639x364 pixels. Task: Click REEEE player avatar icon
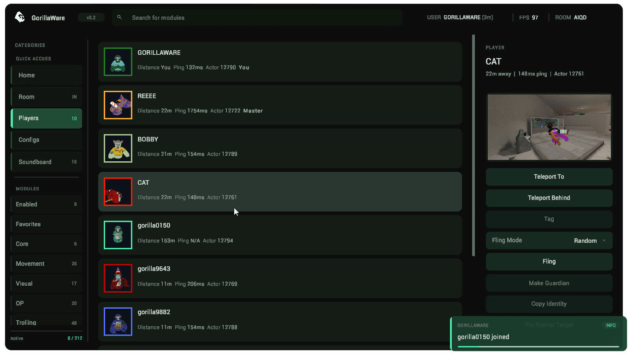click(x=118, y=105)
